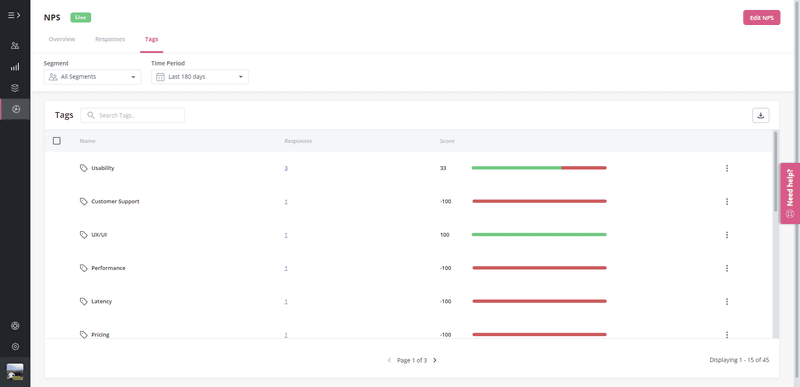Go to the previous page arrow

[389, 360]
